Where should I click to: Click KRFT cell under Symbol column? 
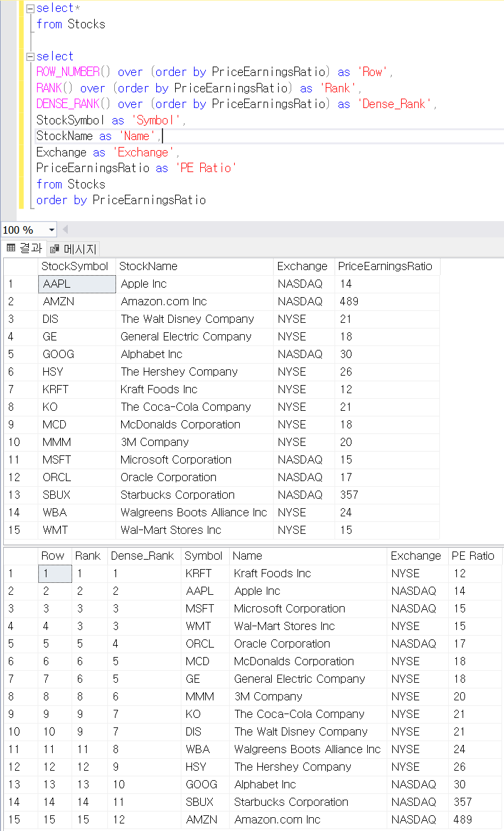[x=205, y=573]
